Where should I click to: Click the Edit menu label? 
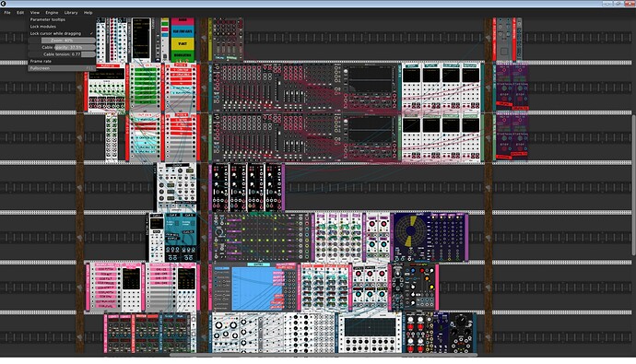[x=20, y=13]
